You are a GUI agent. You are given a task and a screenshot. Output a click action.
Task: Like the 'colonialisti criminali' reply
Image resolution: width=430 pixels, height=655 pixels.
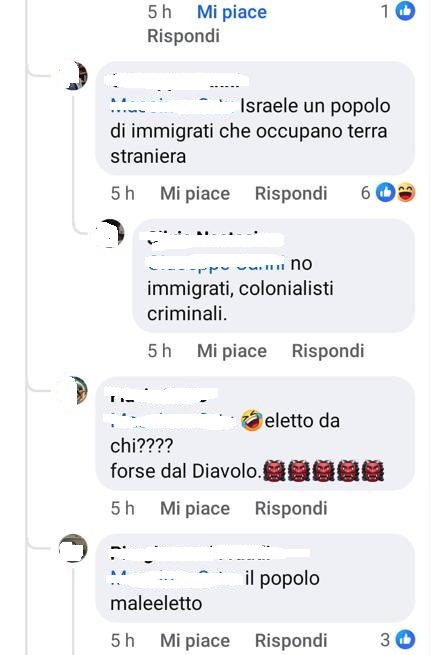coord(232,351)
